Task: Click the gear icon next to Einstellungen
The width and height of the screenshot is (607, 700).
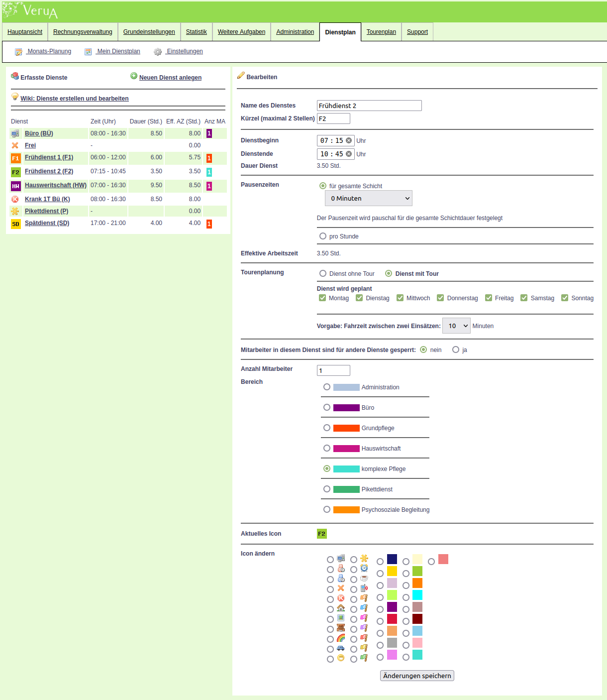Action: 158,52
